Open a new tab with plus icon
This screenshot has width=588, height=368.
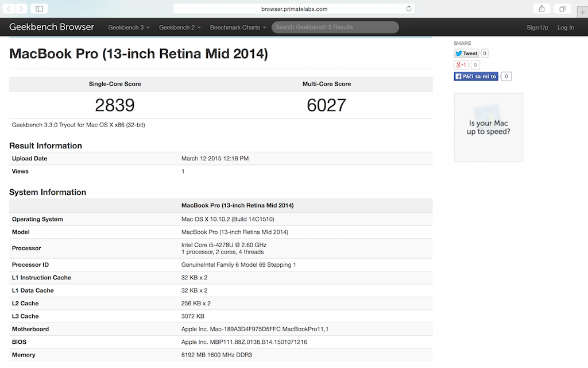pyautogui.click(x=582, y=13)
